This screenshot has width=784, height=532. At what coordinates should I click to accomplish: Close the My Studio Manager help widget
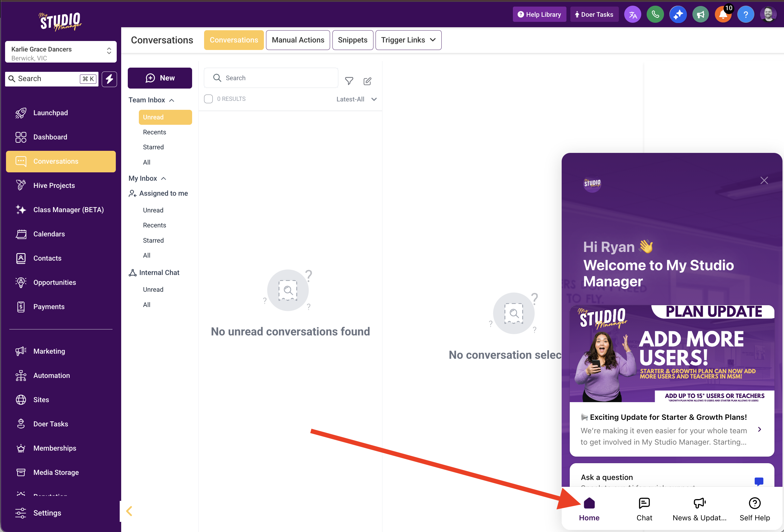click(764, 180)
